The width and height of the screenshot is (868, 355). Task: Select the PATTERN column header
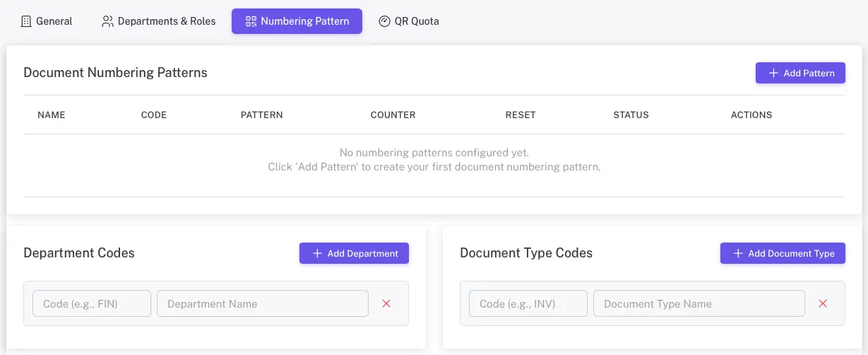pyautogui.click(x=261, y=115)
